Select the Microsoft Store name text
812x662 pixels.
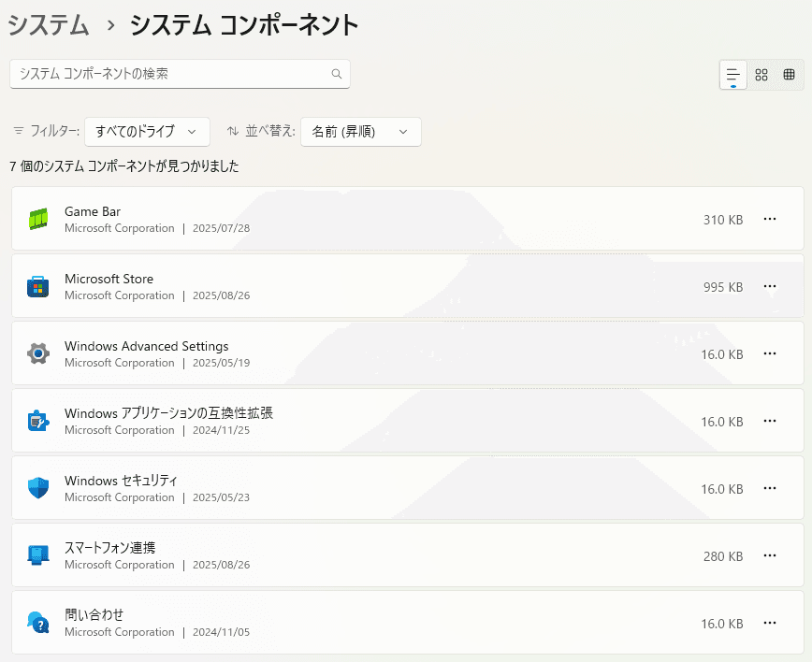(109, 279)
